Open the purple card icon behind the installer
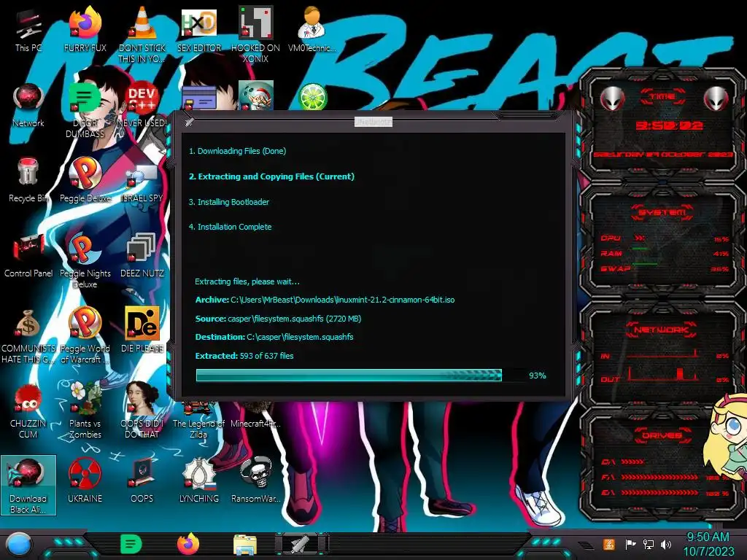The width and height of the screenshot is (747, 560). [x=198, y=98]
